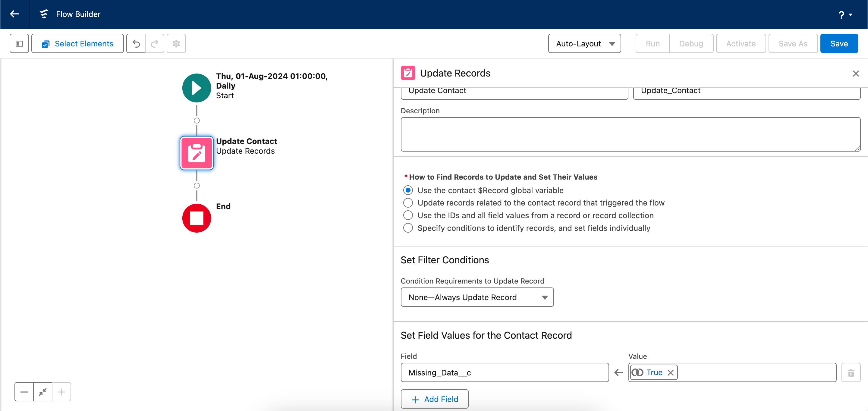Click the redo arrow icon
The width and height of the screenshot is (868, 411).
[155, 44]
